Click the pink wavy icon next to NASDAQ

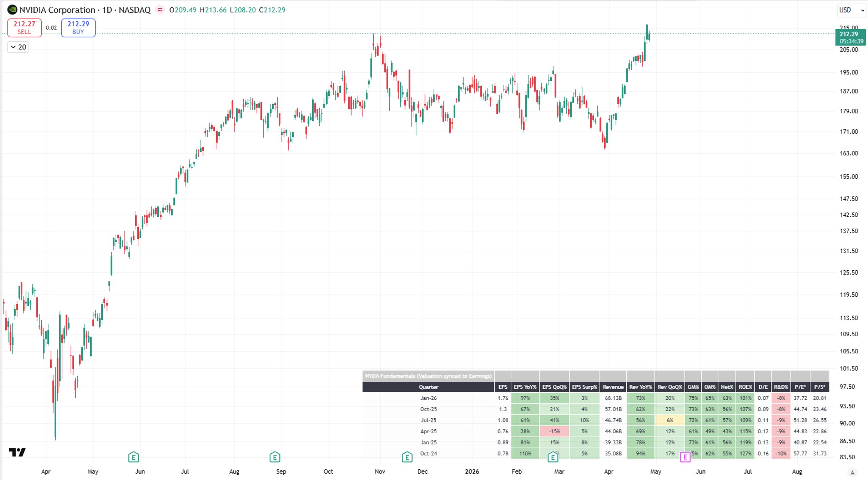160,10
